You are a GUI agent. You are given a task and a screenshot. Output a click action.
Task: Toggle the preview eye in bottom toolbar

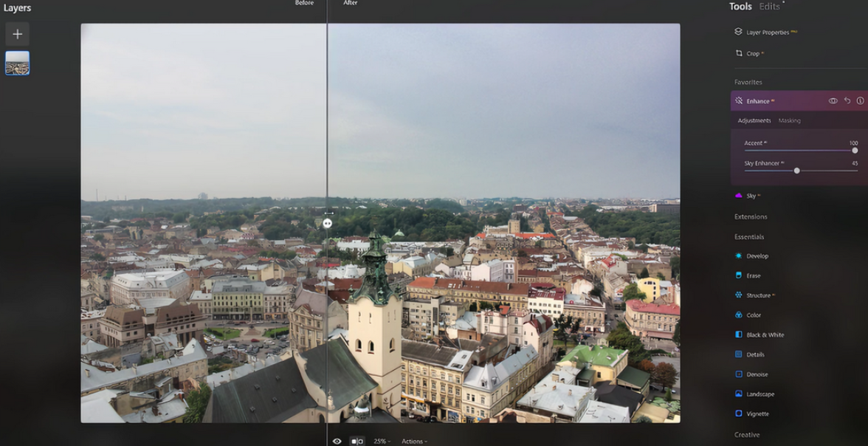pos(337,441)
